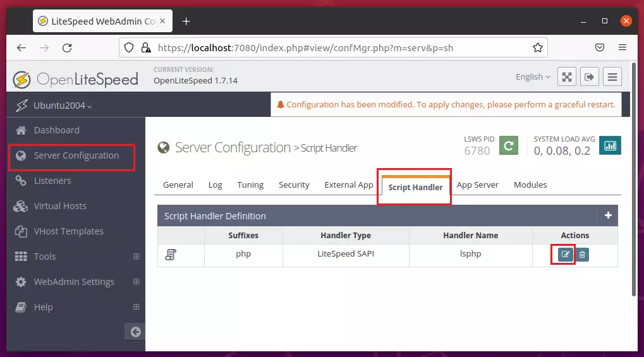Expand the Tools submenu
The height and width of the screenshot is (357, 644).
[137, 257]
